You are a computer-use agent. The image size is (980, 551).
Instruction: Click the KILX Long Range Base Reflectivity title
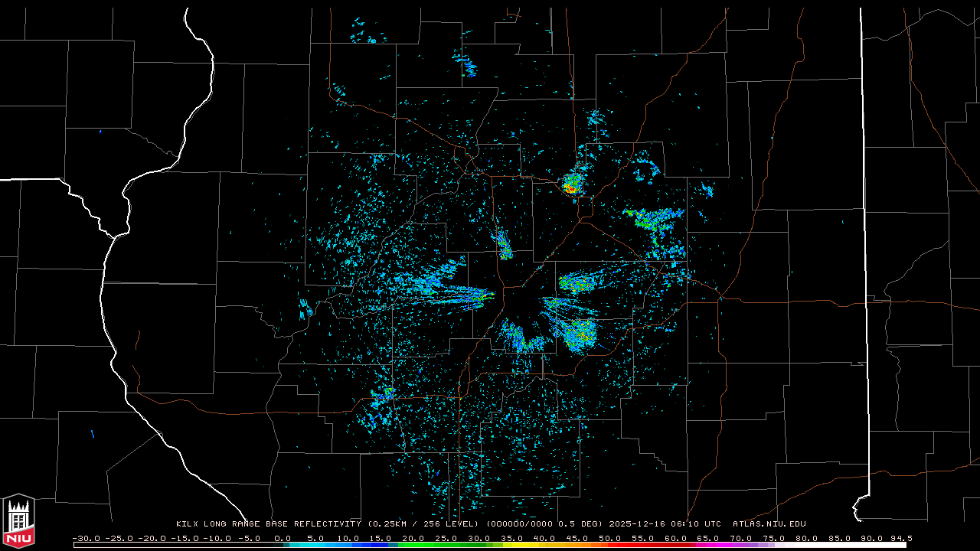(x=269, y=523)
